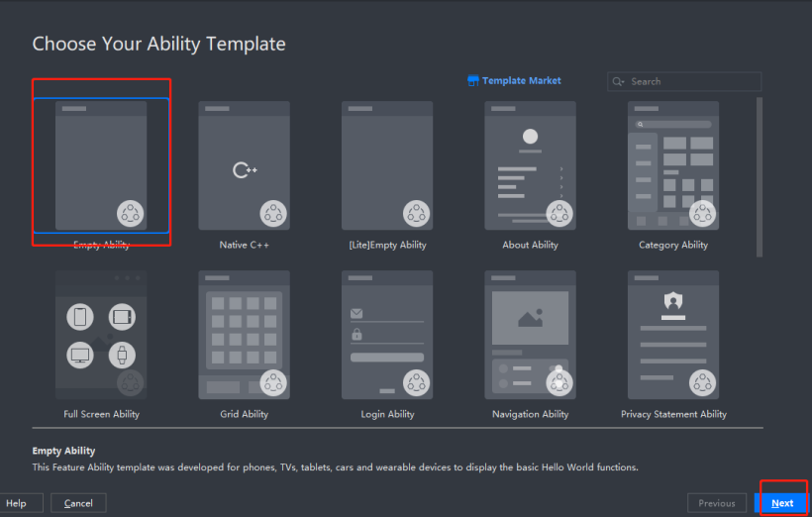This screenshot has height=517, width=812.
Task: Click the 'Privacy Statement Ability' label text
Action: (673, 414)
